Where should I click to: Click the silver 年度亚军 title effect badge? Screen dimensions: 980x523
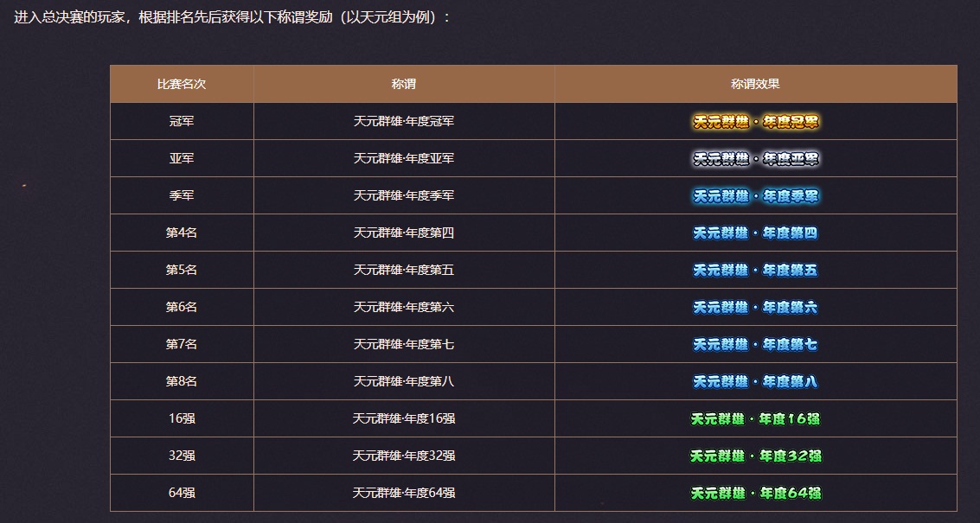click(756, 159)
